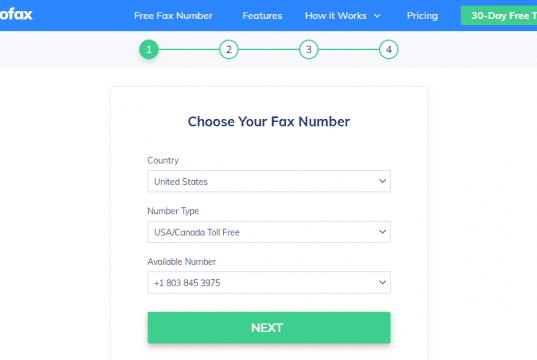Open the Features menu item
The width and height of the screenshot is (537, 360).
tap(262, 16)
